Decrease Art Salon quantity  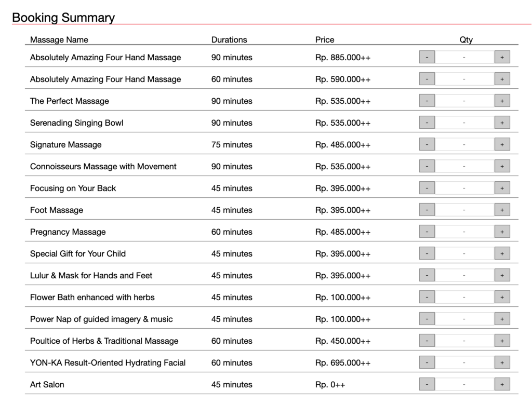pyautogui.click(x=427, y=384)
